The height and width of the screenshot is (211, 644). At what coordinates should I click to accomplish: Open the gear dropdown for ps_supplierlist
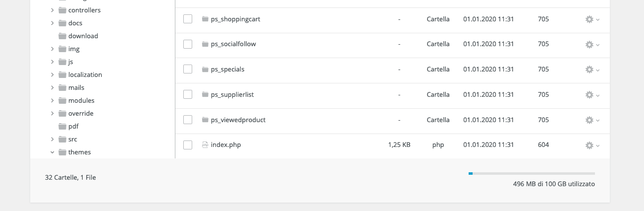(592, 95)
